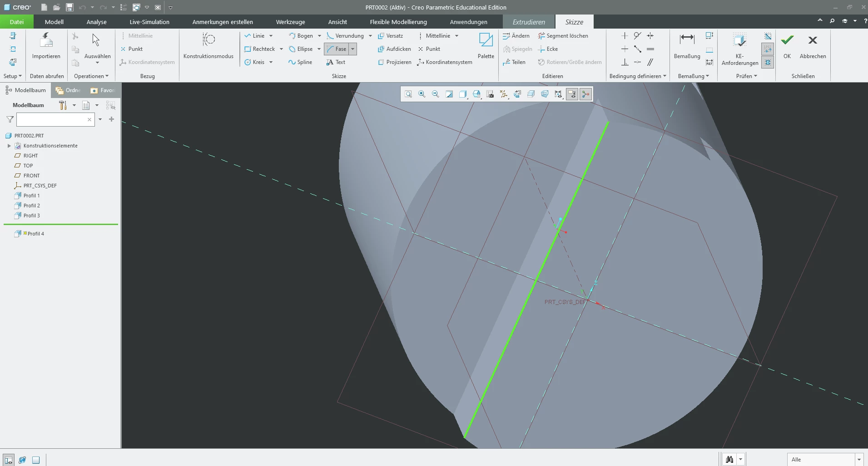868x466 pixels.
Task: Click the sketch view orientation icon in graphics toolbar
Action: [x=517, y=94]
